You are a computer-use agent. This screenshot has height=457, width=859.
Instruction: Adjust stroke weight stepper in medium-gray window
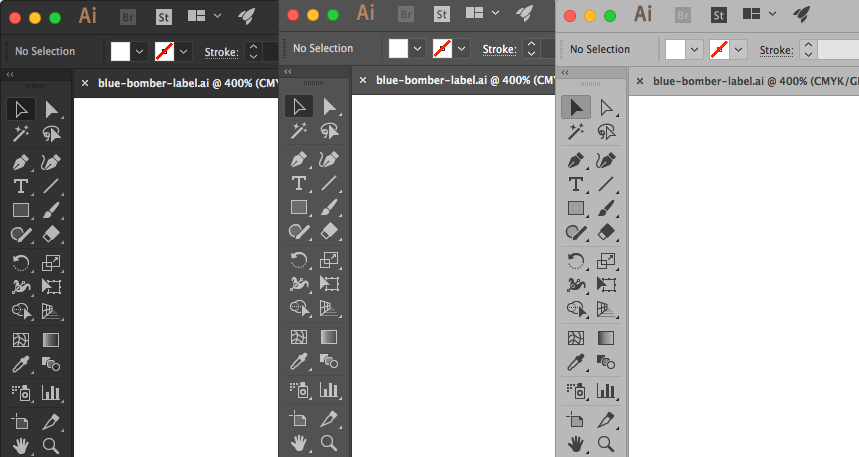[x=531, y=49]
